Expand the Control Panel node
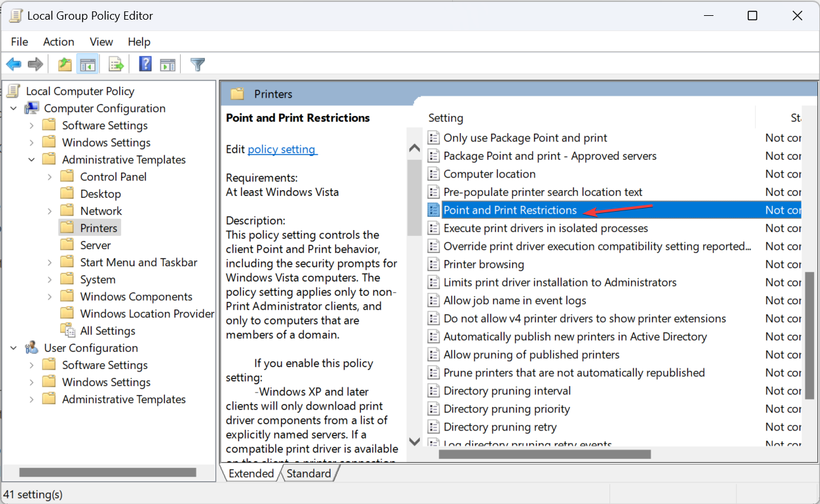The height and width of the screenshot is (504, 820). [x=50, y=177]
